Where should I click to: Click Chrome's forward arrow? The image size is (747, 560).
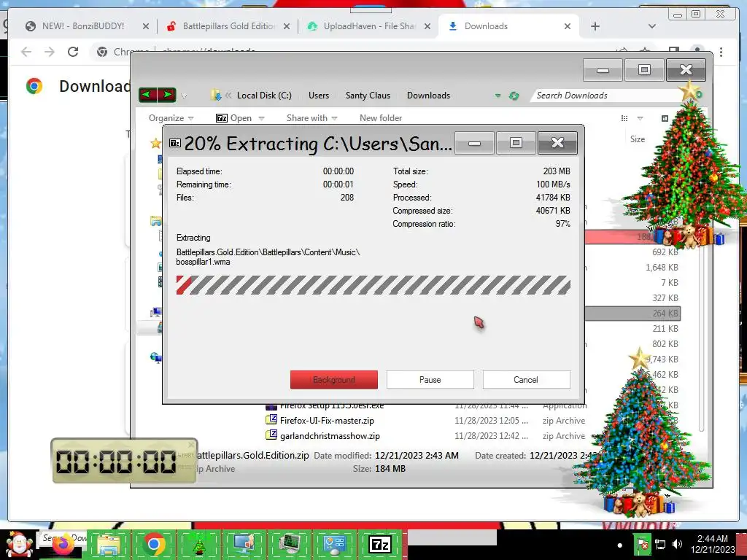coord(50,52)
